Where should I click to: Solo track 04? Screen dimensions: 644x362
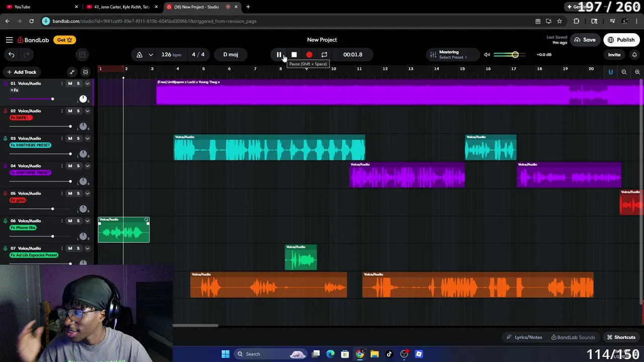click(78, 166)
